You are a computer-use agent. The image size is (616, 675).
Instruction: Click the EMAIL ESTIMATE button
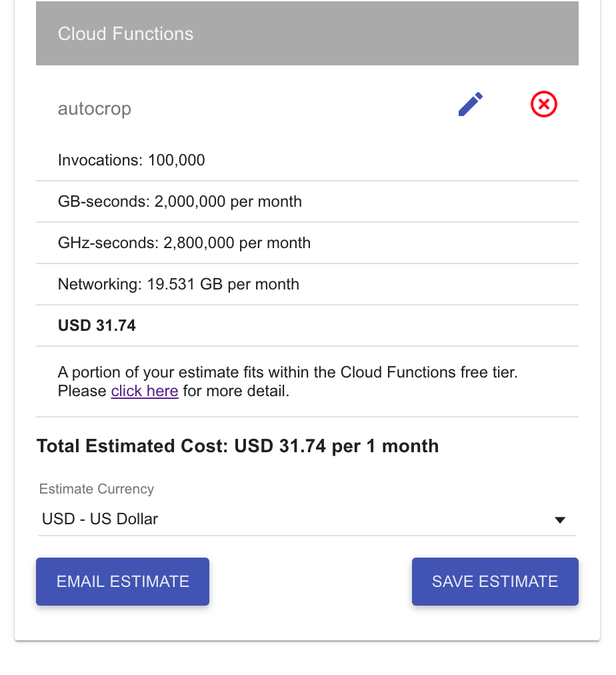coord(123,582)
